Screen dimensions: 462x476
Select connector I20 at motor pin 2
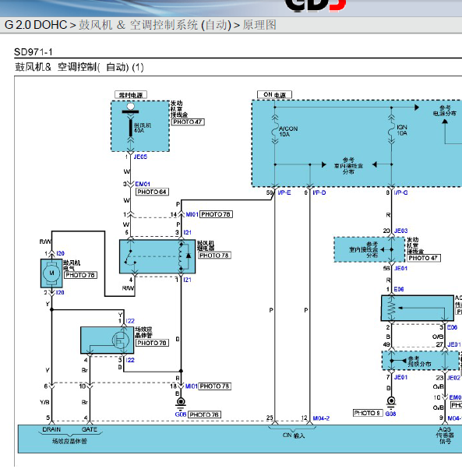[60, 292]
